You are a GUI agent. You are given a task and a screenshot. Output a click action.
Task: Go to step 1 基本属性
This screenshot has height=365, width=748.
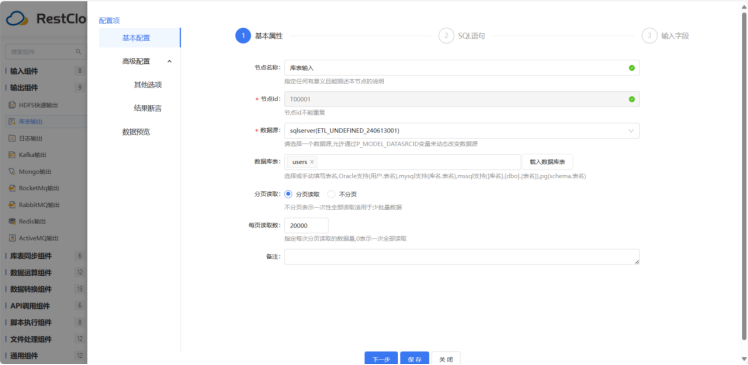coord(259,36)
